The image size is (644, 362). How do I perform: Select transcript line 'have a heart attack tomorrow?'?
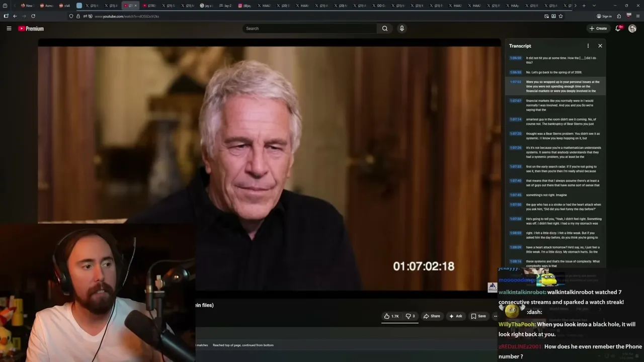point(555,249)
